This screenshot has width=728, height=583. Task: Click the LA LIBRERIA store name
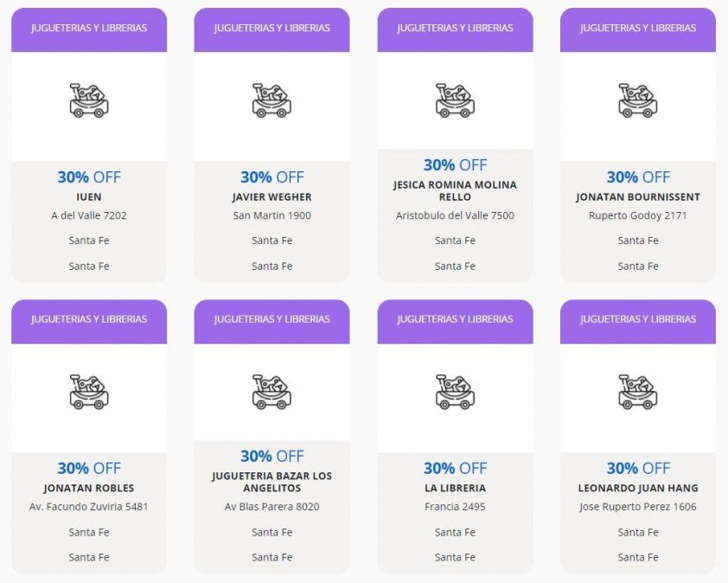pyautogui.click(x=455, y=489)
